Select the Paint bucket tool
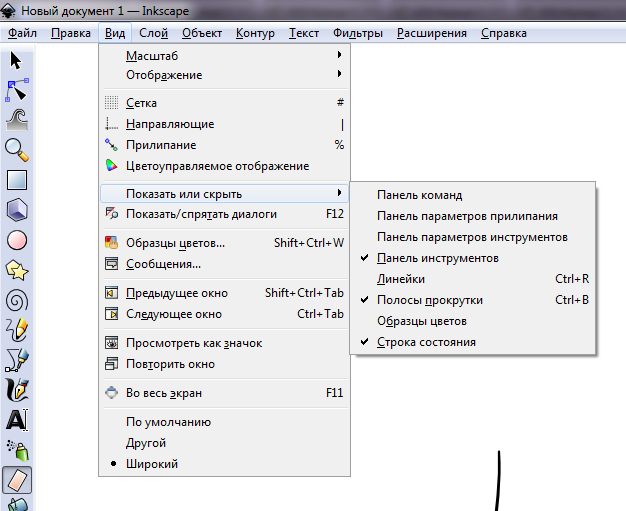Screen dimensions: 626x511 coord(17,504)
